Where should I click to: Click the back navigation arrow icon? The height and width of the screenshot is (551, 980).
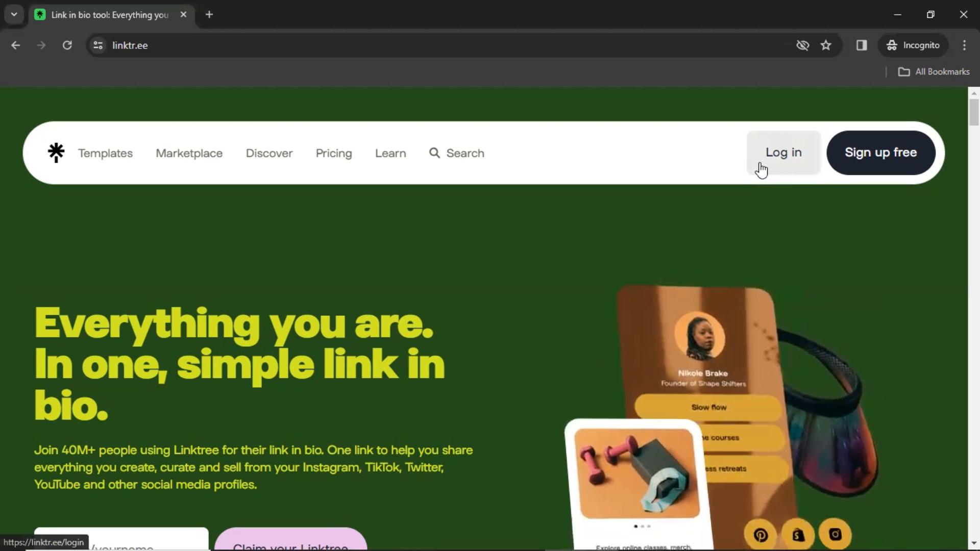pyautogui.click(x=15, y=45)
